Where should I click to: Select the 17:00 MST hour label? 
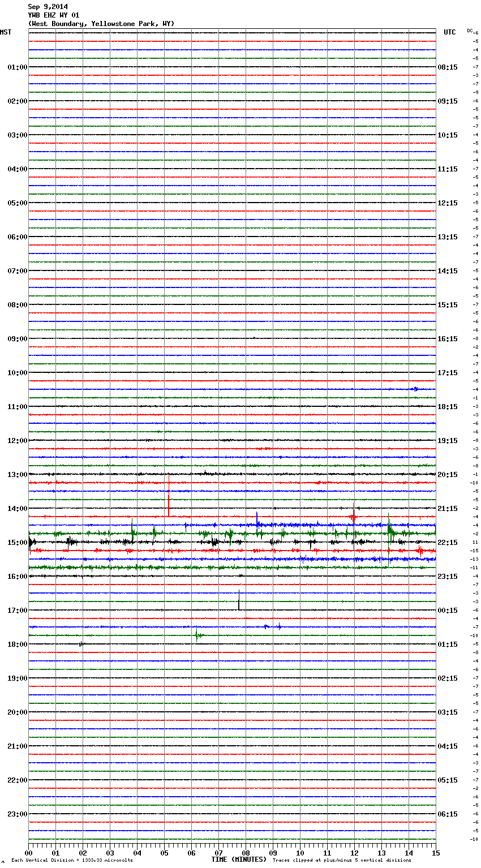pos(18,611)
